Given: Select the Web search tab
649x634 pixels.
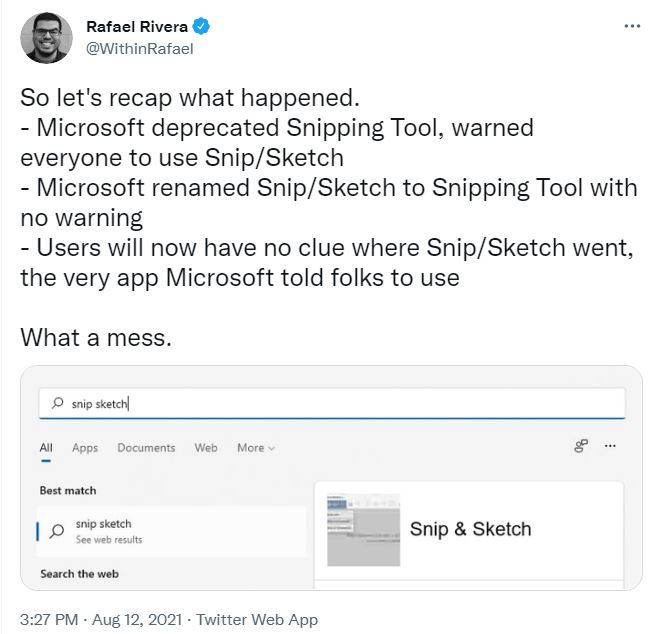Looking at the screenshot, I should (x=206, y=448).
